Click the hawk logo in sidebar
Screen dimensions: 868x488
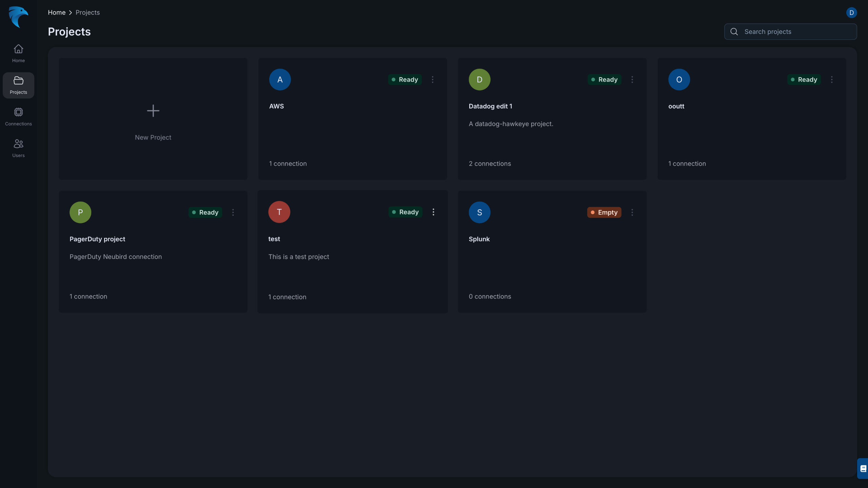[18, 17]
